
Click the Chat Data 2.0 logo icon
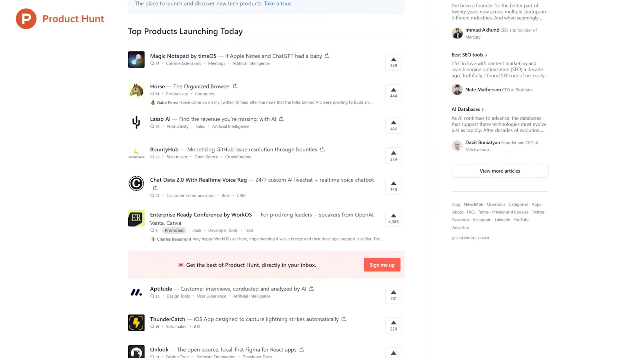tap(136, 183)
